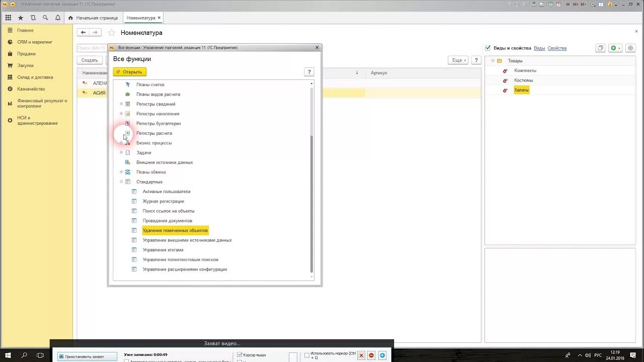Image resolution: width=644 pixels, height=362 pixels.
Task: Click Создать button in Номенклатура
Action: click(90, 60)
